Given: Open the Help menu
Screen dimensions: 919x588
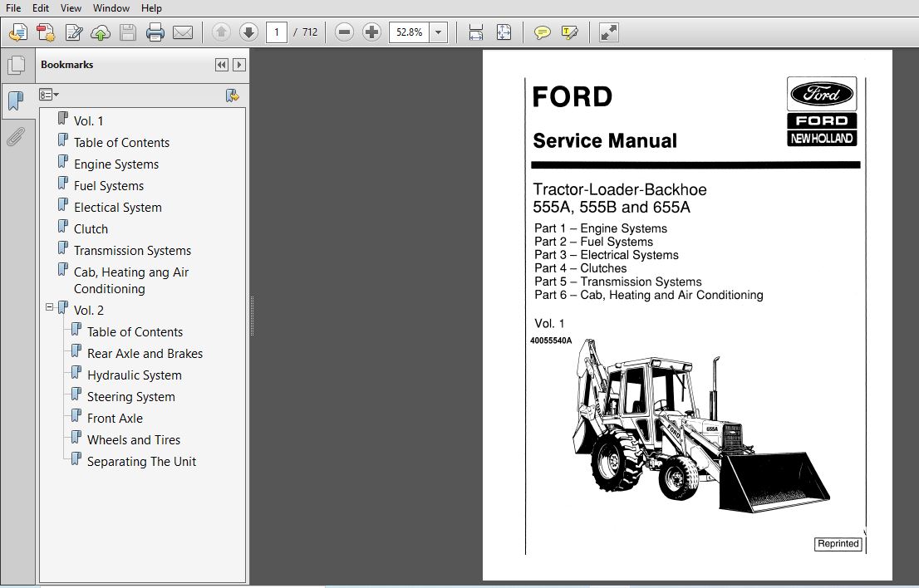Looking at the screenshot, I should pos(151,8).
